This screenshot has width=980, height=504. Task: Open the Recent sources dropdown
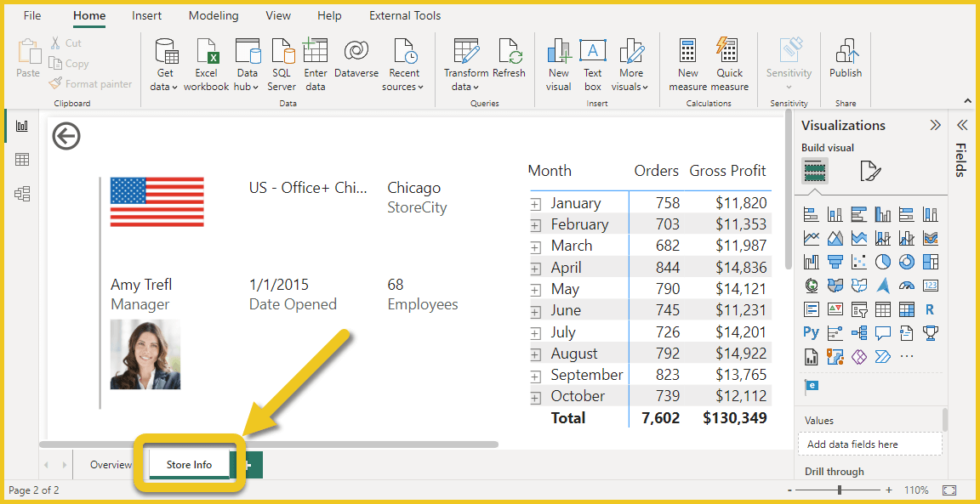coord(403,64)
